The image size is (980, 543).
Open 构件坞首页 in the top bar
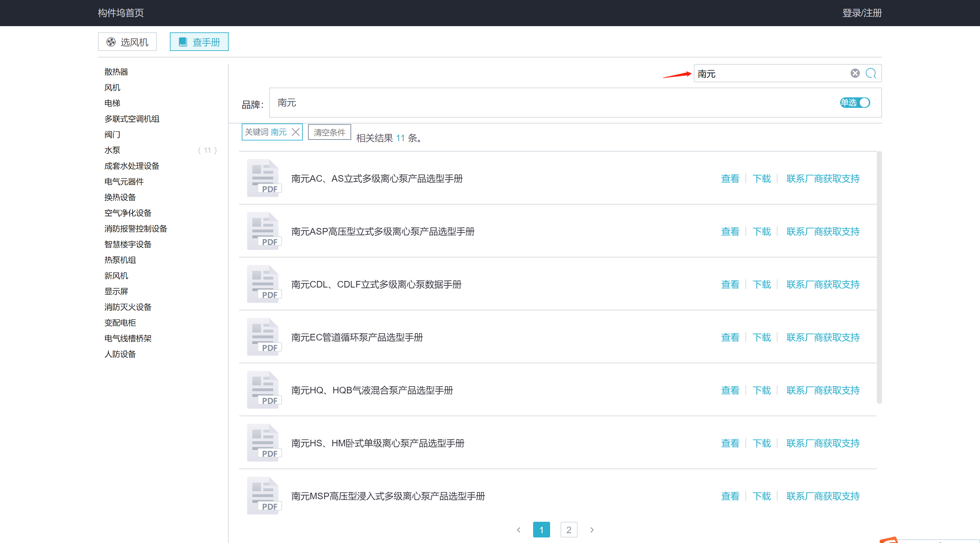coord(121,13)
